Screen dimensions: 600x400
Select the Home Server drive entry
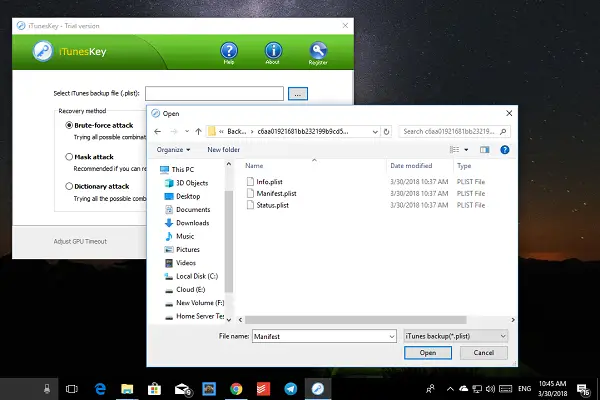[200, 316]
